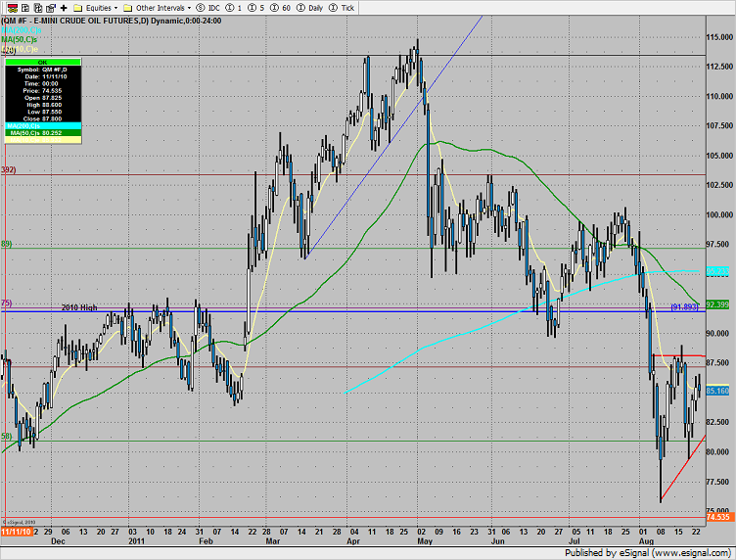This screenshot has width=736, height=560.
Task: Click the cyan MA(200,C)s row in cursor window
Action: [x=43, y=125]
